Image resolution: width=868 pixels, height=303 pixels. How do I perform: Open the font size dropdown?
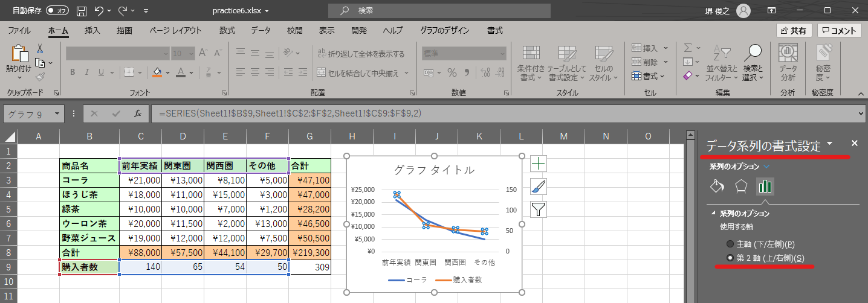pos(192,54)
